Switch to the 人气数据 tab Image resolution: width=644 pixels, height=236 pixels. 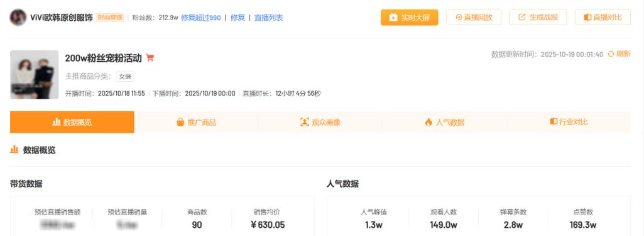444,122
